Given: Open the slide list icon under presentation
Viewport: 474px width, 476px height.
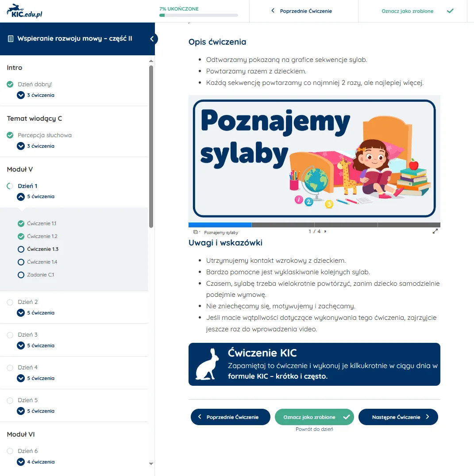Looking at the screenshot, I should 196,232.
